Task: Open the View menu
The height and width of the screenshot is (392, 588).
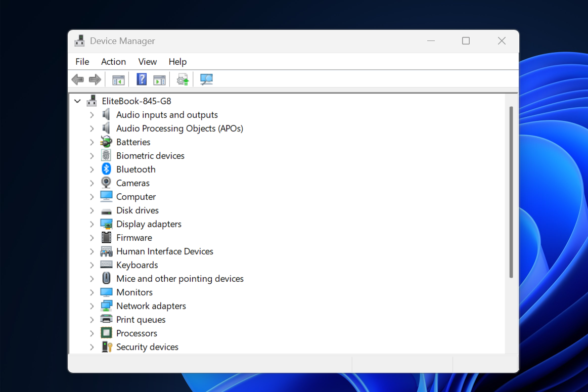Action: click(147, 62)
